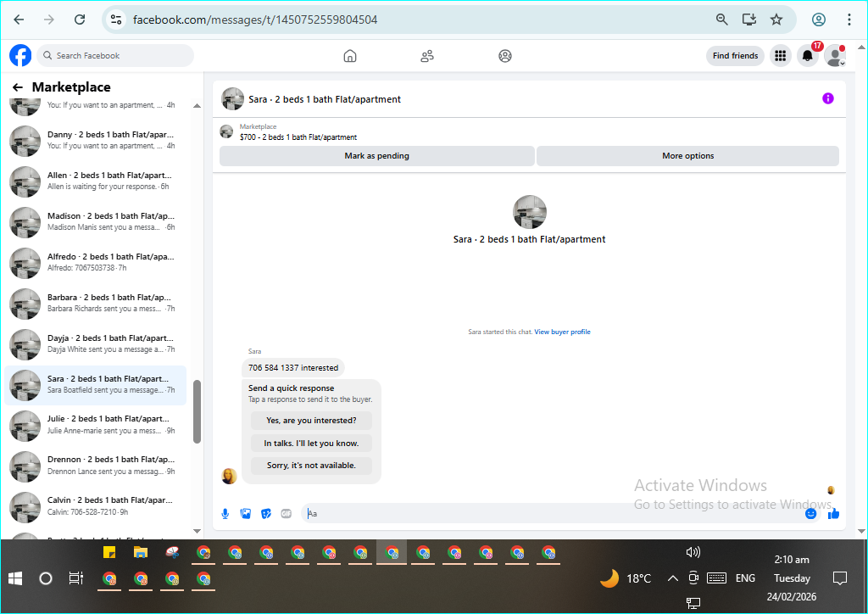Open Allen's apartment conversation
This screenshot has width=868, height=614.
(95, 181)
